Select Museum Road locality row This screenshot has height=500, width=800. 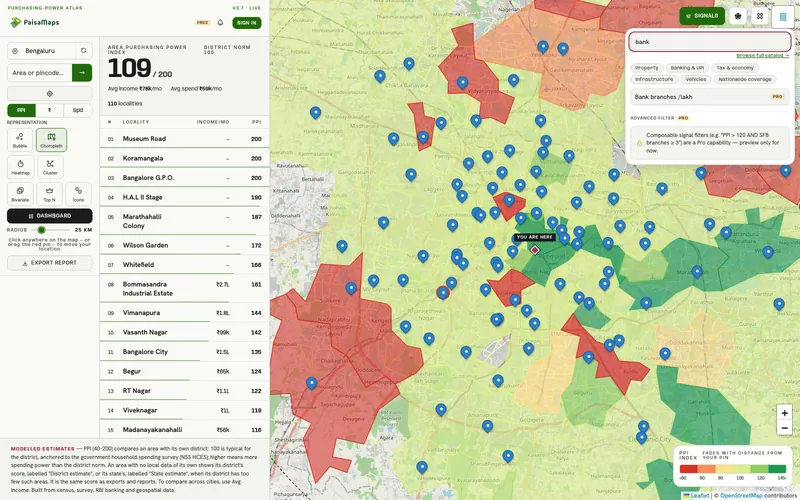[x=184, y=139]
